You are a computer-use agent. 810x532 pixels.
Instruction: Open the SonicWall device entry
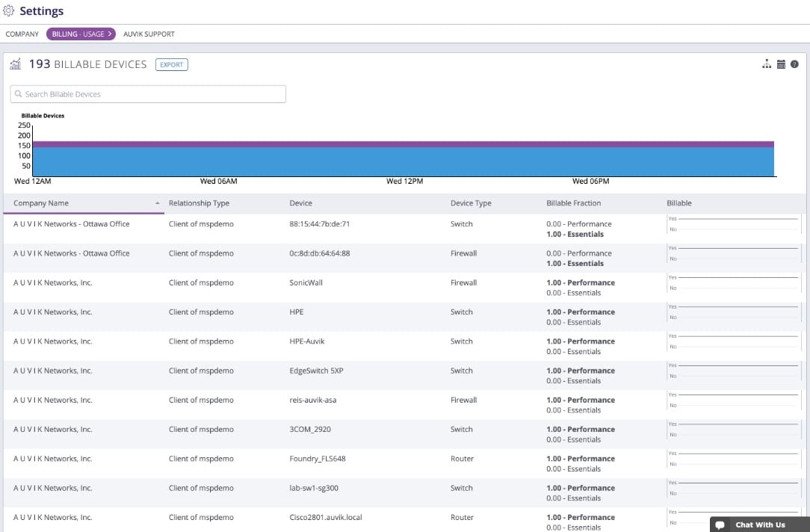[306, 282]
